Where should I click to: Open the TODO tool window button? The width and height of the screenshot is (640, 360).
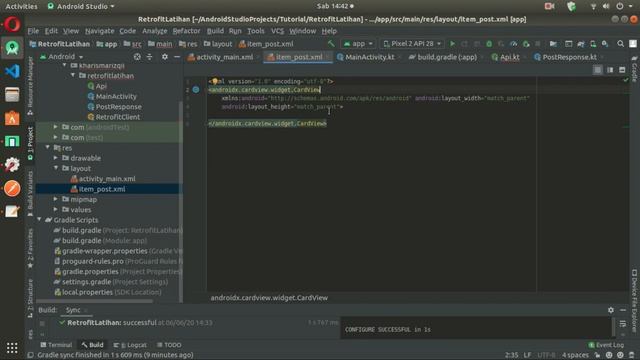169,345
